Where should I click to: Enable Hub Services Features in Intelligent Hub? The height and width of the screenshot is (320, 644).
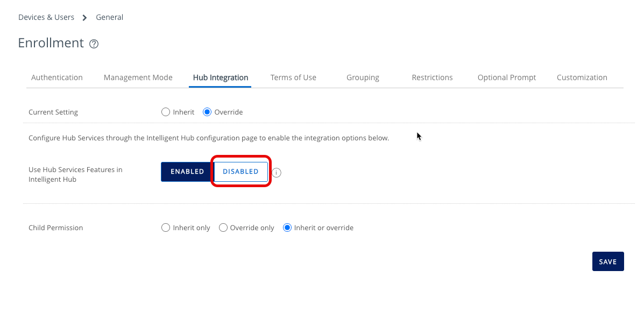click(186, 172)
